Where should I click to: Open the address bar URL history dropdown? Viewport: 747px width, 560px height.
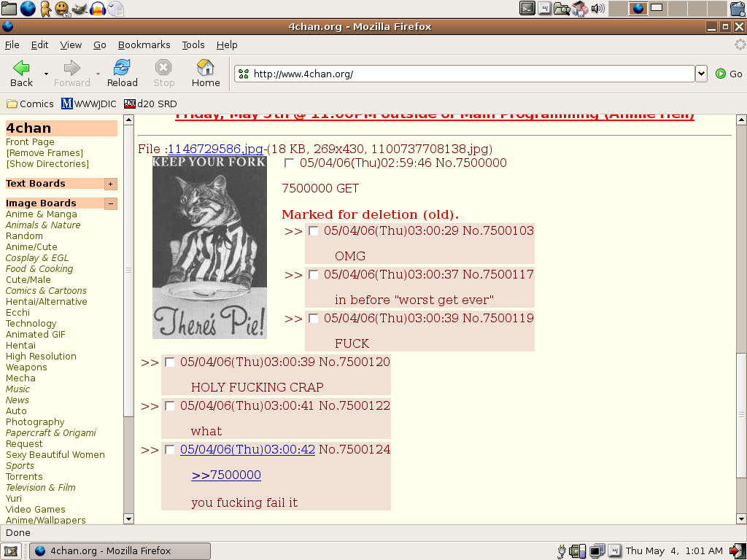pos(701,74)
